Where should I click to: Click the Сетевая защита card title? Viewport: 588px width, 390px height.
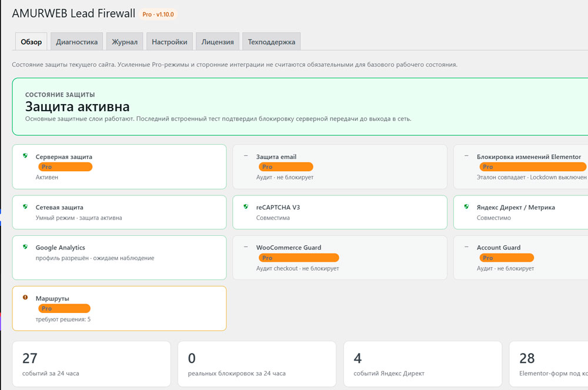point(59,208)
